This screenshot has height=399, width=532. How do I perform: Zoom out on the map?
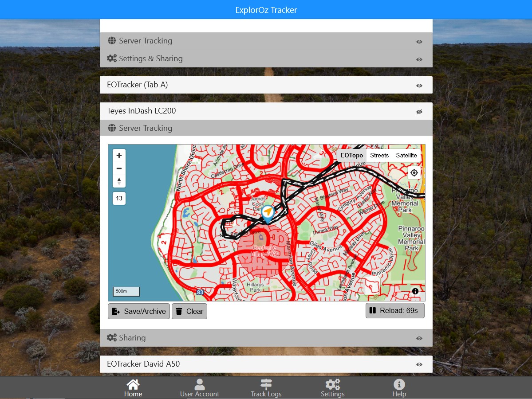pos(119,168)
